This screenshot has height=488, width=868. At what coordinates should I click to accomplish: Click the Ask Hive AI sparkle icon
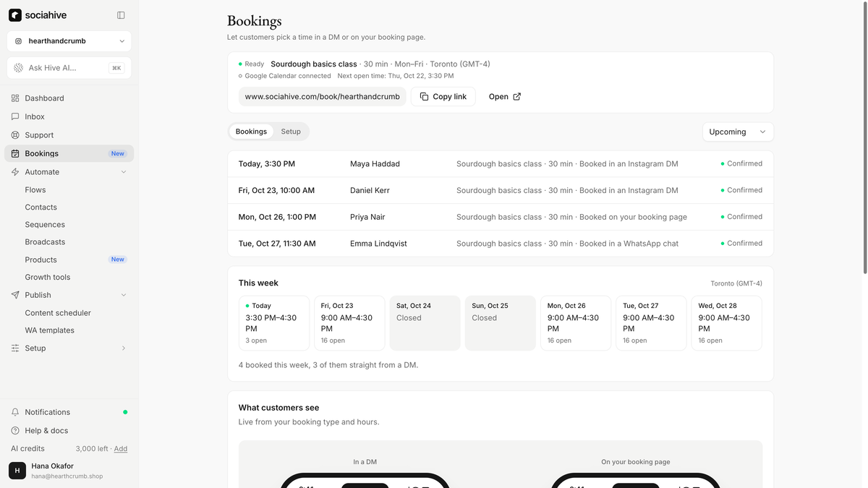(19, 68)
